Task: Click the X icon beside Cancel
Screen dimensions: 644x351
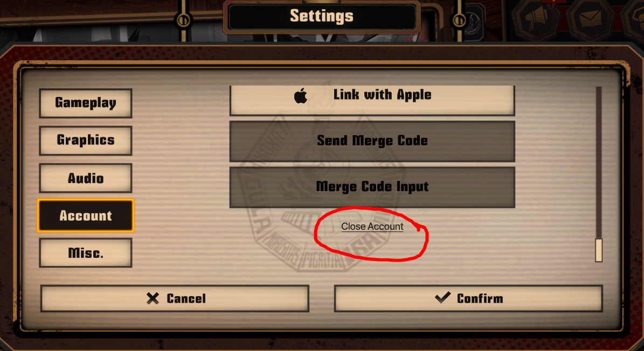Action: point(153,299)
